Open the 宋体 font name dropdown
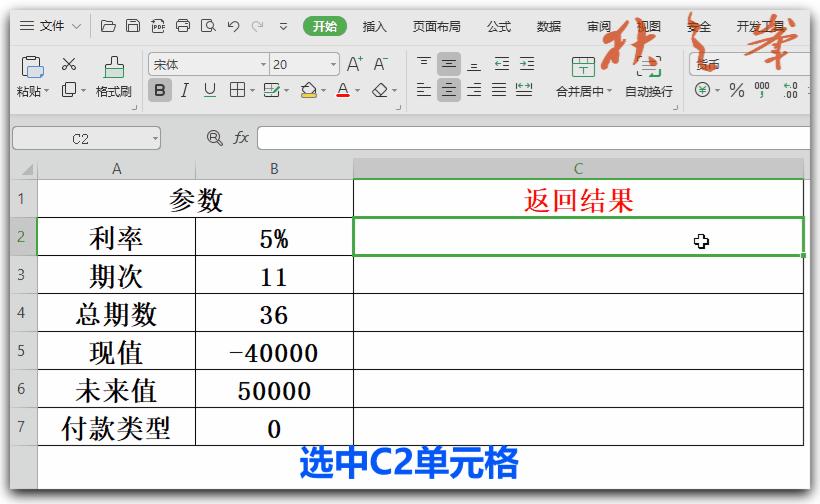Viewport: 820px width, 504px height. point(263,65)
